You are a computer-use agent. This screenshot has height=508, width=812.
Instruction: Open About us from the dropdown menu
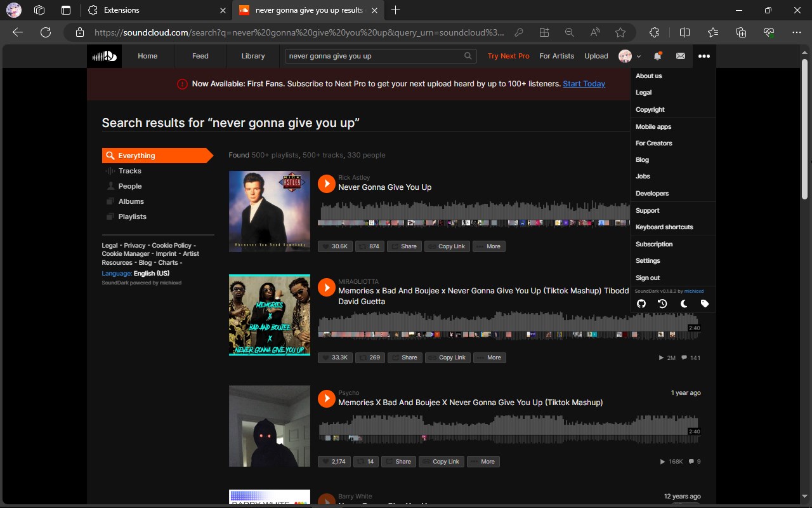tap(673, 76)
